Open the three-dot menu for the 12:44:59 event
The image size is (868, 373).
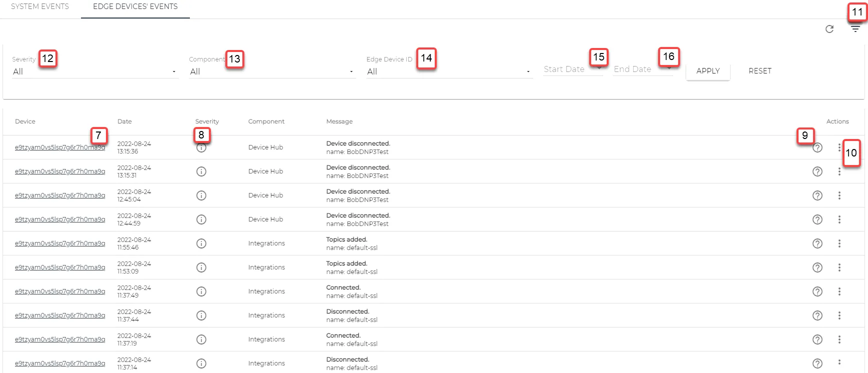[x=840, y=219]
